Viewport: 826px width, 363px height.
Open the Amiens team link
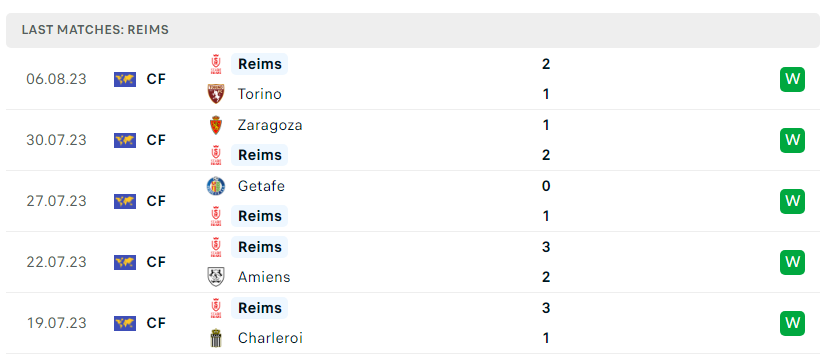click(x=264, y=277)
